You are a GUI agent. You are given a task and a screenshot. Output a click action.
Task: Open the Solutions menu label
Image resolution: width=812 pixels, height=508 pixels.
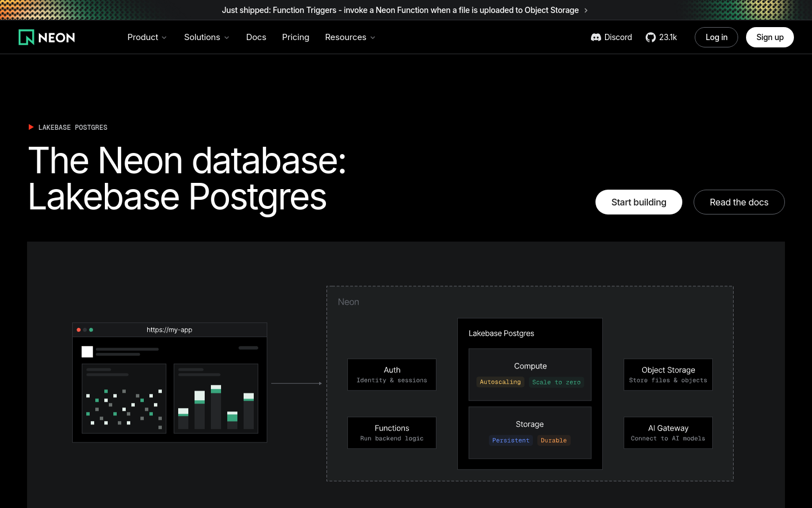pos(202,37)
